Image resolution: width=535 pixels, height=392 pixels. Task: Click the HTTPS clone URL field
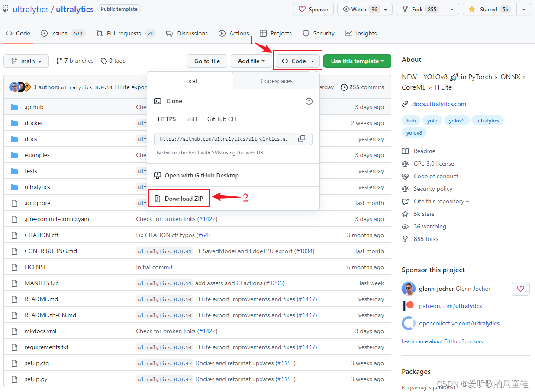point(223,139)
